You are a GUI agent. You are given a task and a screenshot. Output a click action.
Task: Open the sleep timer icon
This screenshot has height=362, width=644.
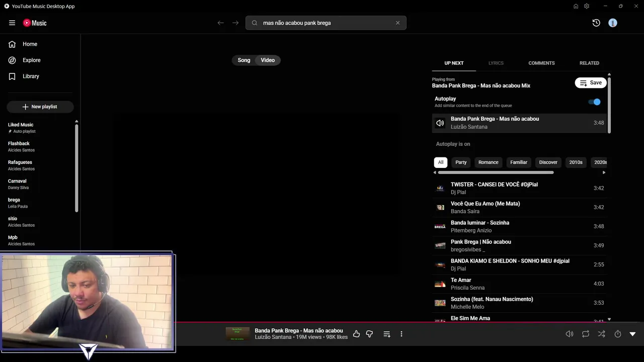(618, 334)
